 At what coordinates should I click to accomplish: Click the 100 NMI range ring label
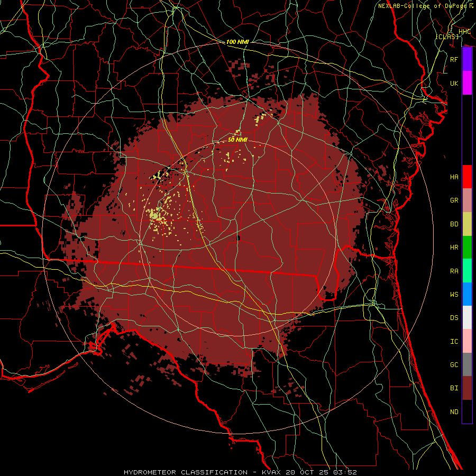[237, 42]
